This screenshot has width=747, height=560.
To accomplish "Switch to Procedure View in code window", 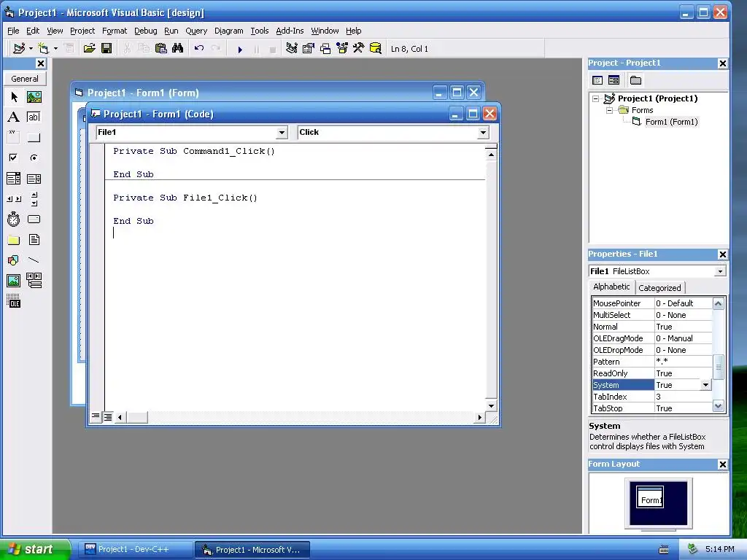I will (x=96, y=416).
